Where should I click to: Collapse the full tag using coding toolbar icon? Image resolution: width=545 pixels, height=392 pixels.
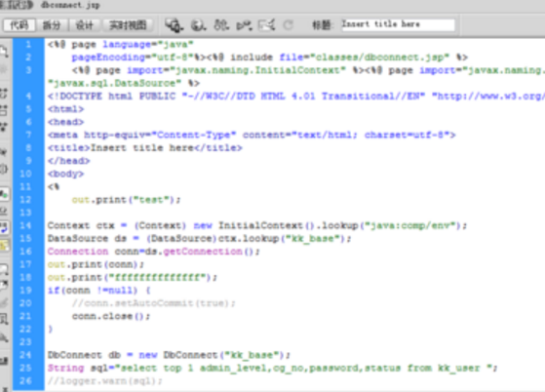click(4, 93)
